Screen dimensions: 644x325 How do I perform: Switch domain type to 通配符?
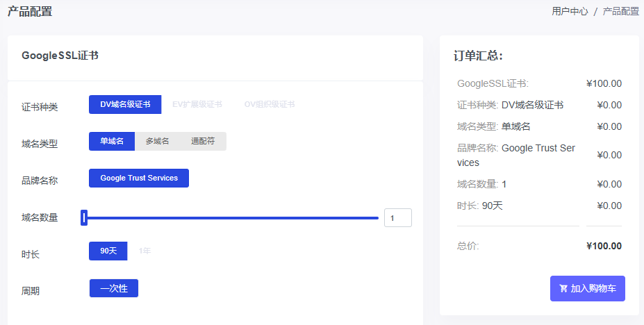[203, 141]
